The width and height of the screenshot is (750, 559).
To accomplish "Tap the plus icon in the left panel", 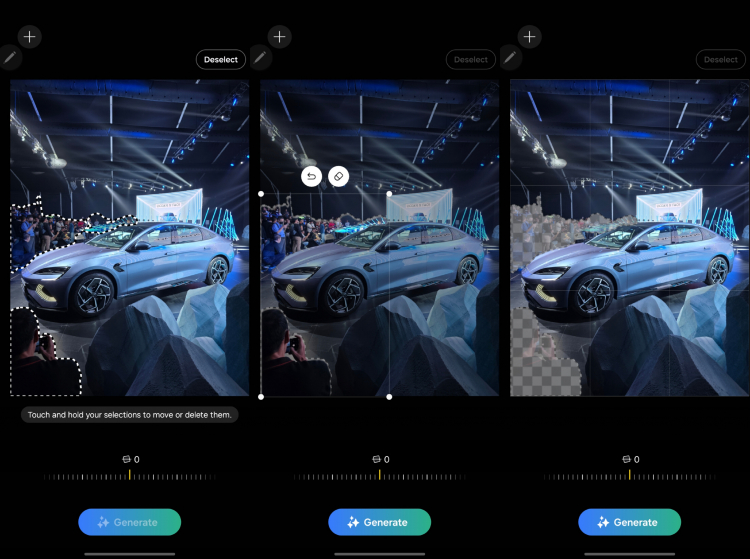I will 30,37.
